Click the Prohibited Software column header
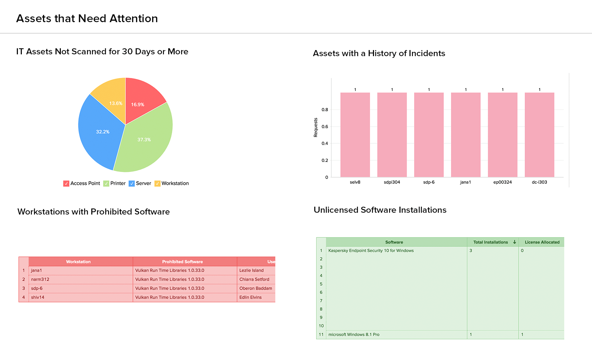Viewport: 592px width, 364px height. pos(183,262)
